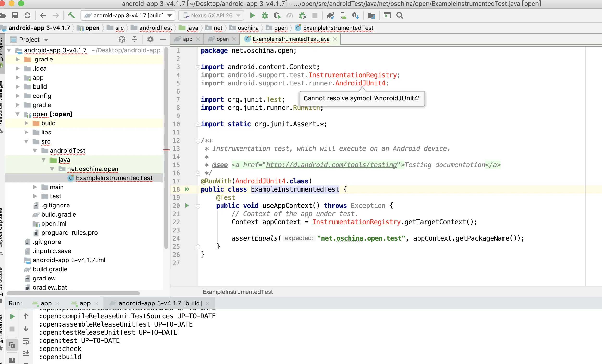The height and width of the screenshot is (364, 602).
Task: Click the Project panel settings gear icon
Action: 150,39
